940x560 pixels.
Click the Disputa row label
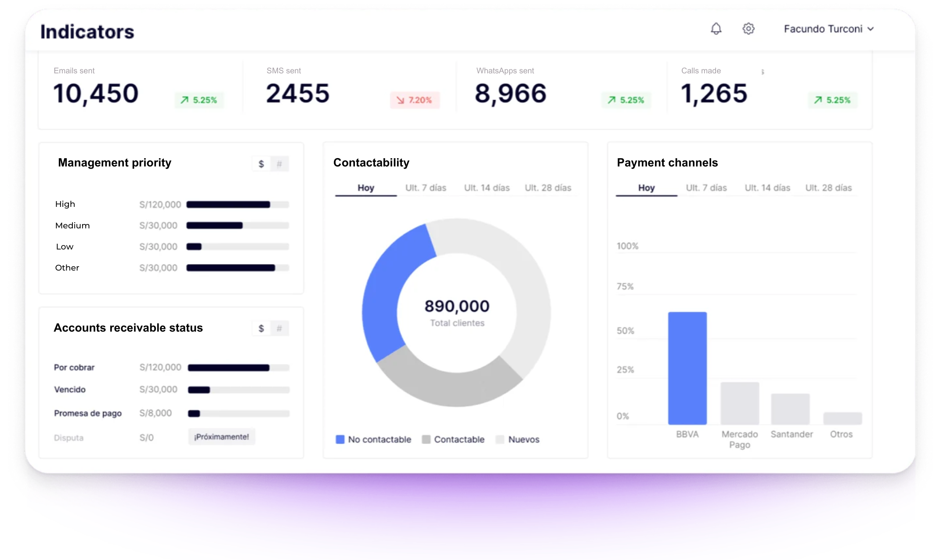(69, 438)
